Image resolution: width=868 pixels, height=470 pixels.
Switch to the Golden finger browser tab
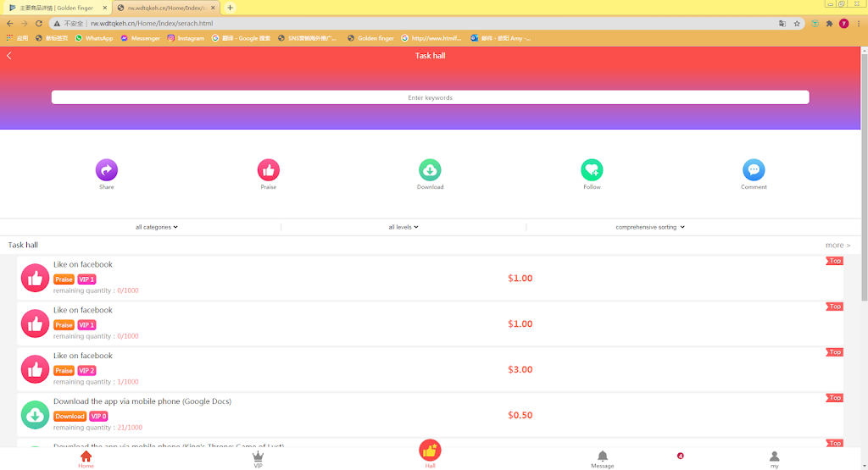pos(57,8)
